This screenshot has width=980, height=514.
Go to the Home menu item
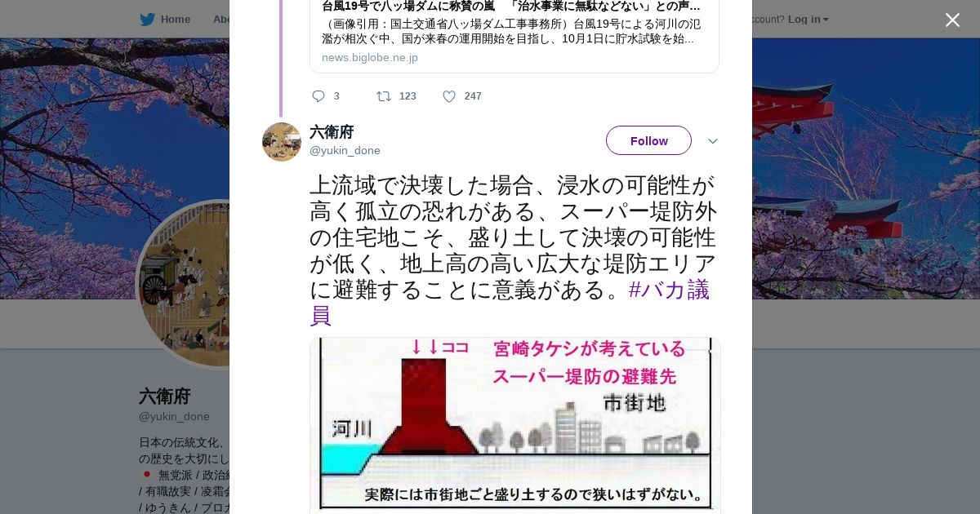click(x=175, y=19)
